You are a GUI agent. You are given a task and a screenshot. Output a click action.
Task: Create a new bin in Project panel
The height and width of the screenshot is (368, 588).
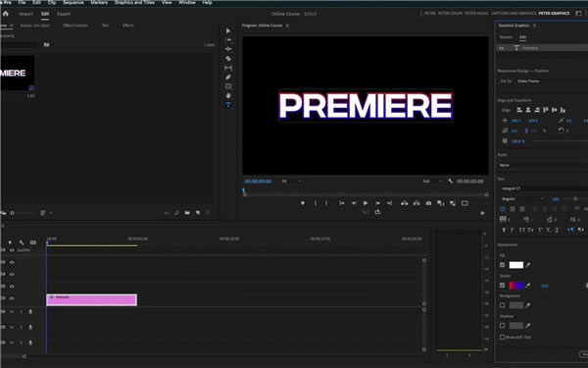tap(187, 213)
